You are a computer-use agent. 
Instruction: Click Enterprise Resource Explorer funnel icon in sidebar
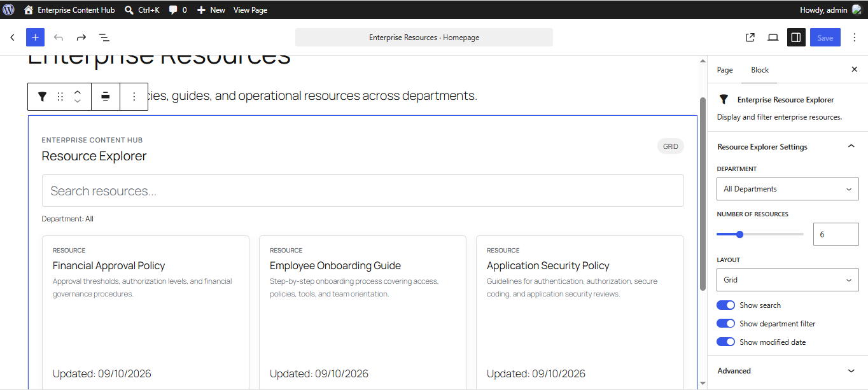724,100
